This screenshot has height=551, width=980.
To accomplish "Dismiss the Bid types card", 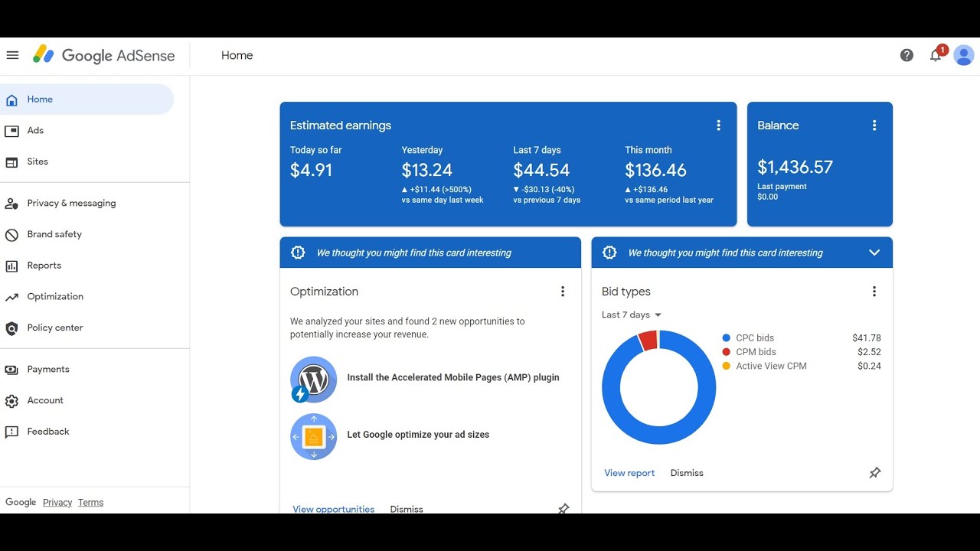I will point(687,473).
